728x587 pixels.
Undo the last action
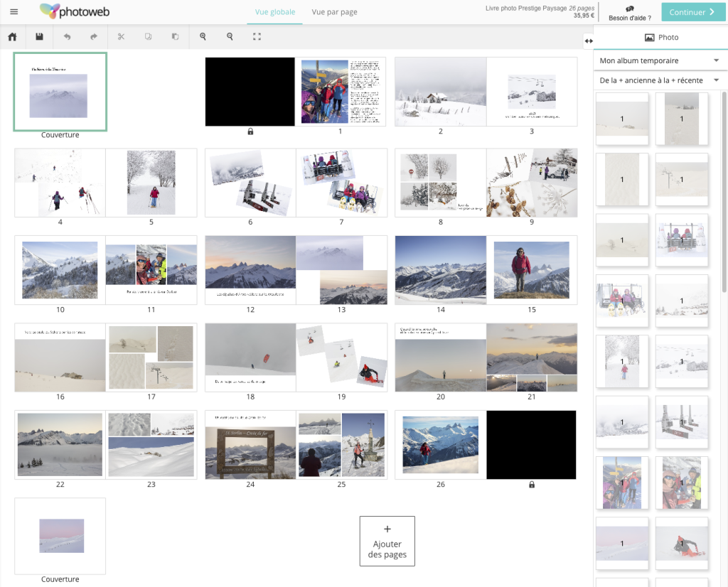click(67, 37)
